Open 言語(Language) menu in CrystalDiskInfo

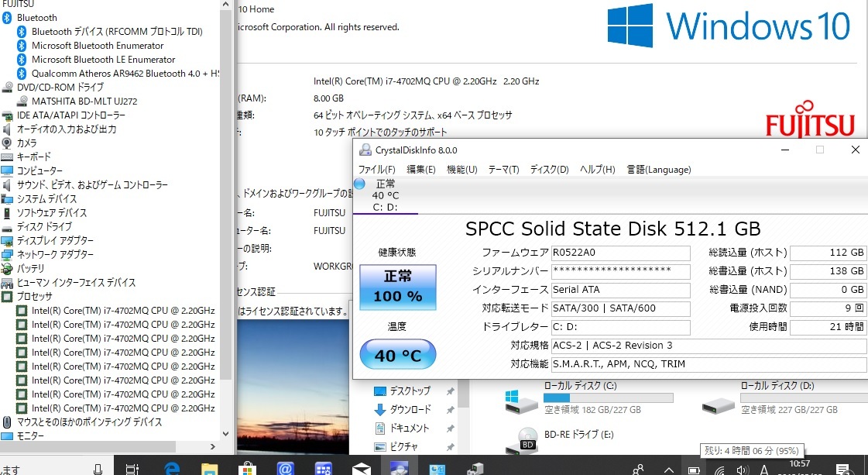coord(659,170)
